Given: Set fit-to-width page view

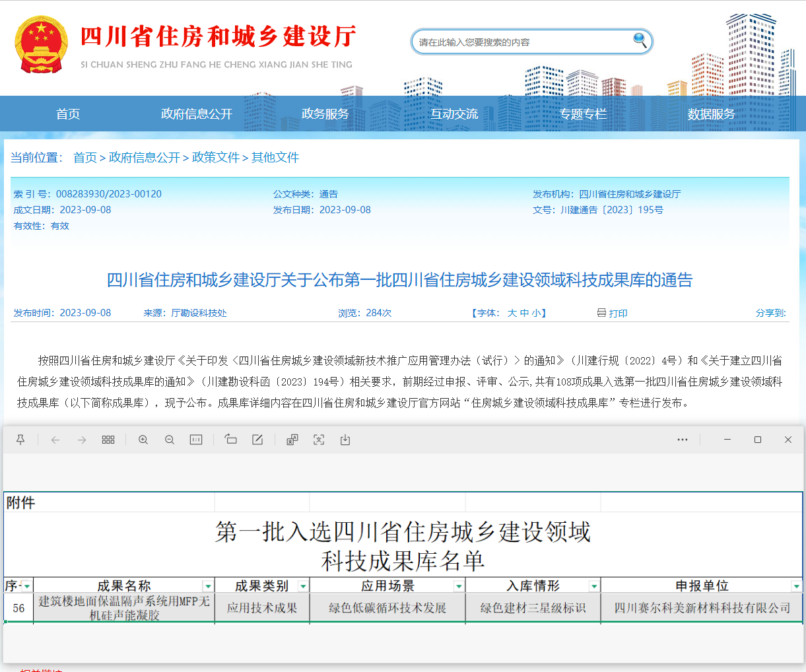Looking at the screenshot, I should pyautogui.click(x=196, y=439).
